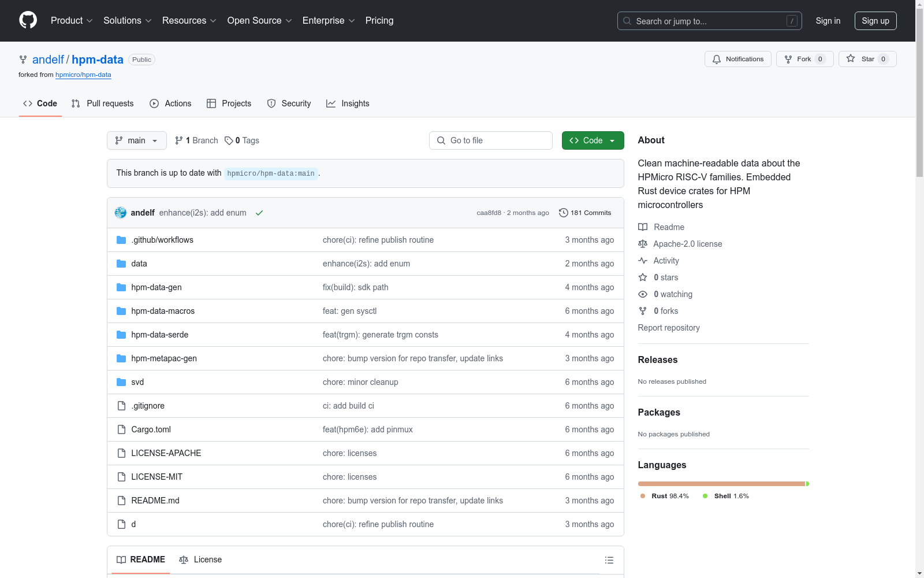Open the hpmicro/hpm-data upstream repo link
The image size is (924, 578).
click(83, 75)
